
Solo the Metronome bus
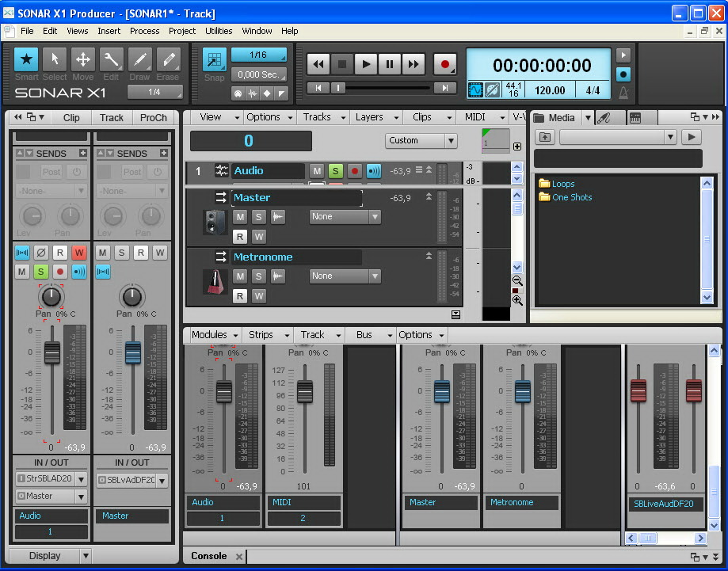click(x=258, y=276)
